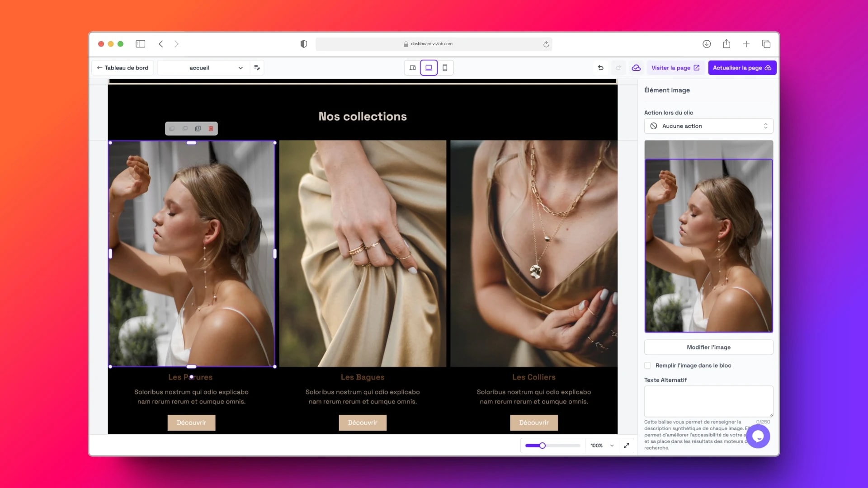Click description text under Les Colliers
This screenshot has width=868, height=488.
point(534,397)
